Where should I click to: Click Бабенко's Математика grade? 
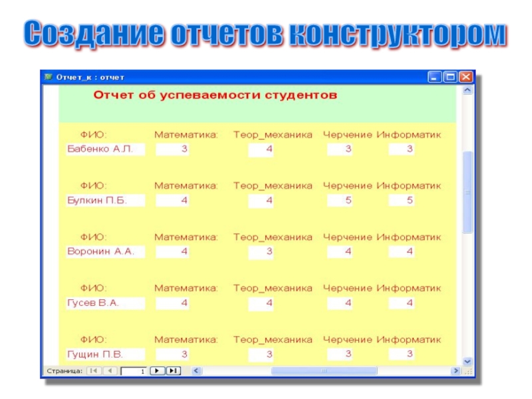(172, 149)
